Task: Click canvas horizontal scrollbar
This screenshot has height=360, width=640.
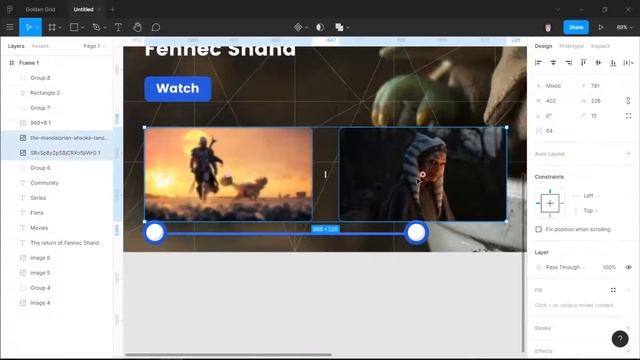Action: (x=229, y=355)
